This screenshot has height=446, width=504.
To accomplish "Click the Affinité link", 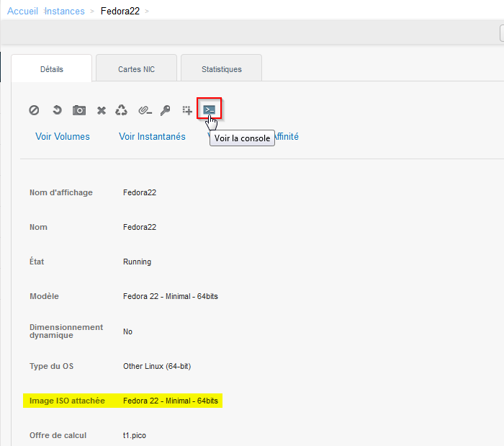I will click(x=285, y=136).
